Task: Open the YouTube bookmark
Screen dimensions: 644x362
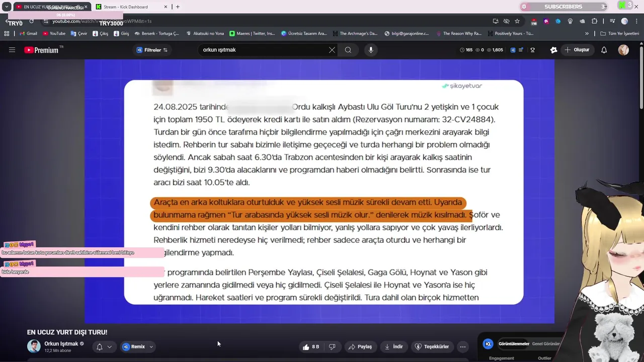Action: point(54,34)
